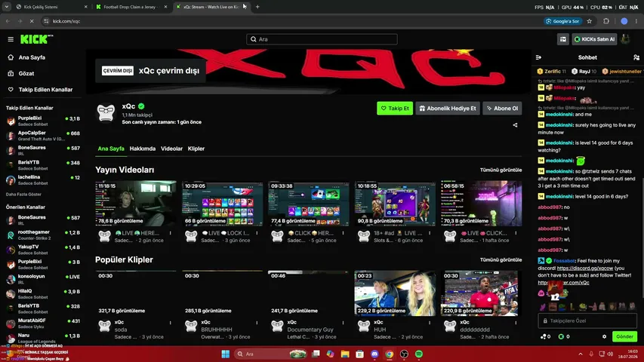Open options for the 3 gün önce video
The height and width of the screenshot is (362, 644).
pos(257,233)
